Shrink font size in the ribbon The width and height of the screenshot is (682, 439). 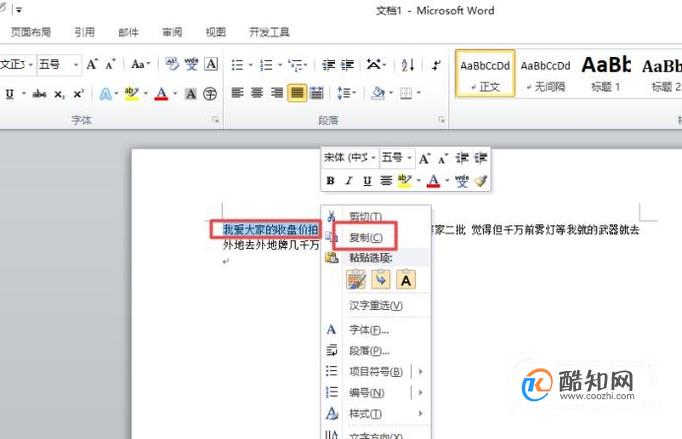(110, 65)
